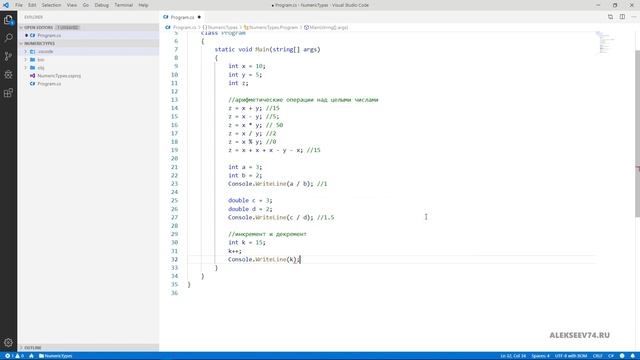Open the editor More Actions ellipsis
Image resolution: width=640 pixels, height=360 pixels.
coord(633,17)
